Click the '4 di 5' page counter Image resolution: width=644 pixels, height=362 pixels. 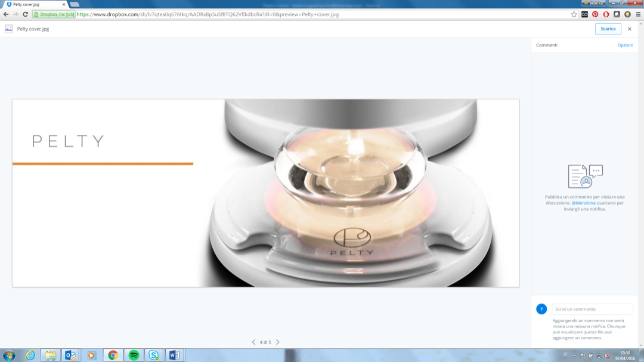click(x=265, y=342)
